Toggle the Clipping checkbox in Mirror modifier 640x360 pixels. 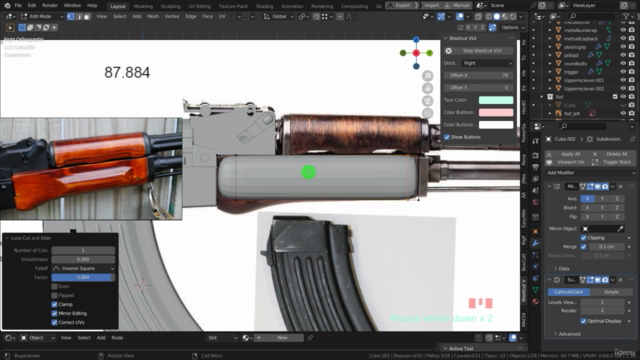click(584, 238)
